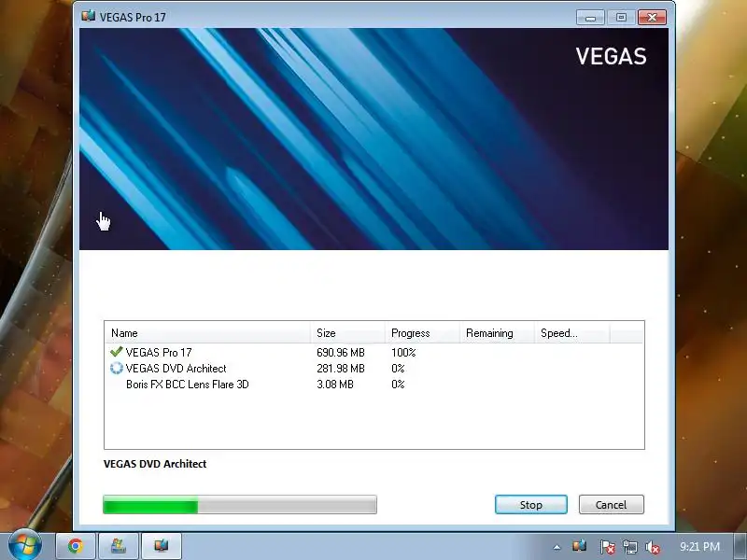
Task: Select the spinner icon beside VEGAS DVD Architect
Action: point(116,368)
